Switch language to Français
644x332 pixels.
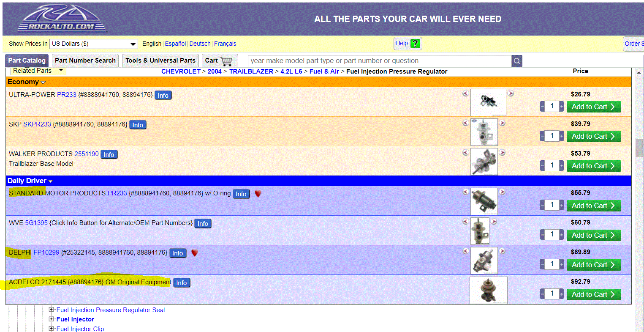coord(225,44)
